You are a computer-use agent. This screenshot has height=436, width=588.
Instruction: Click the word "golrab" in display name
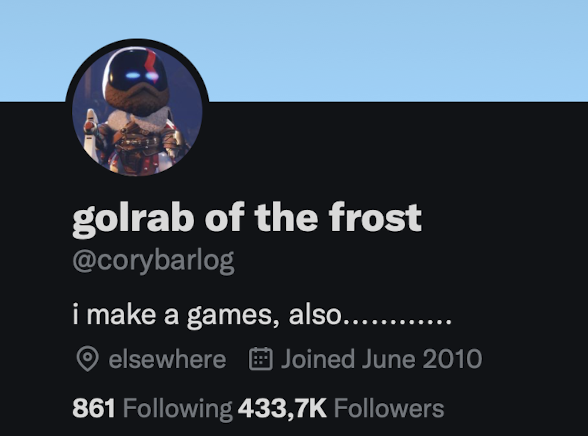click(133, 218)
